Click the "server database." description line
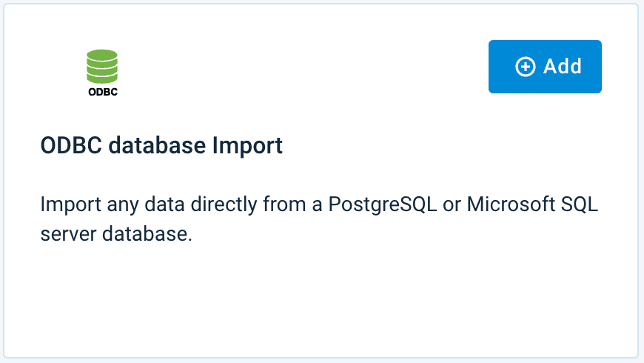644x363 pixels. 116,234
